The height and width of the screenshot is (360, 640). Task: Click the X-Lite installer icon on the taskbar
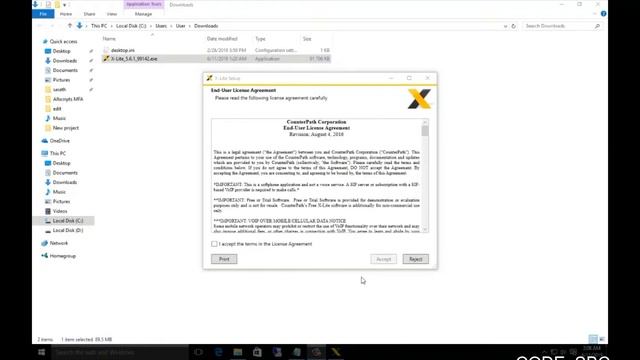(336, 352)
